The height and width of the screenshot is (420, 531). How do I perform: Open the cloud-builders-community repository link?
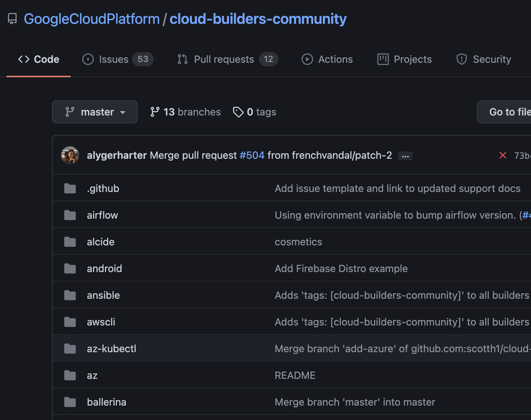pyautogui.click(x=258, y=19)
